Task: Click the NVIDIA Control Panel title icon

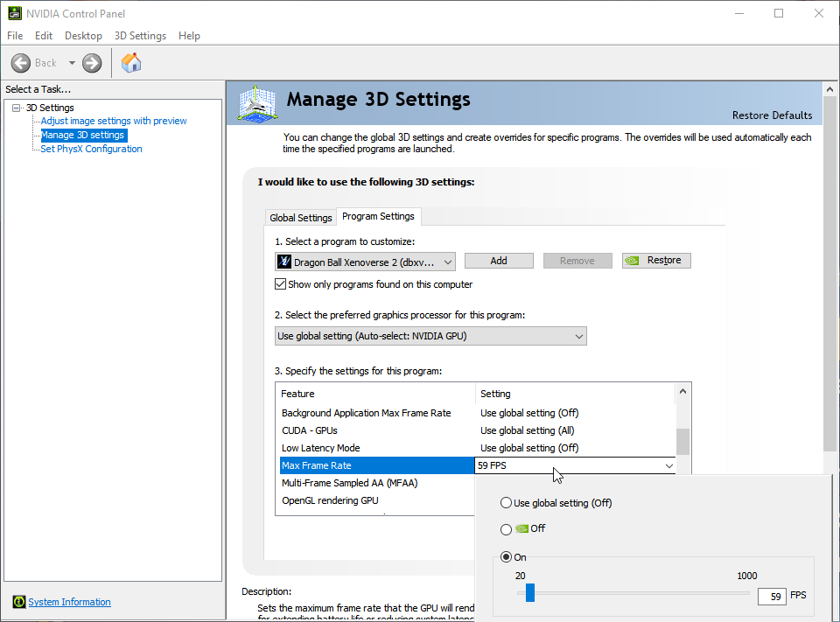Action: tap(15, 13)
